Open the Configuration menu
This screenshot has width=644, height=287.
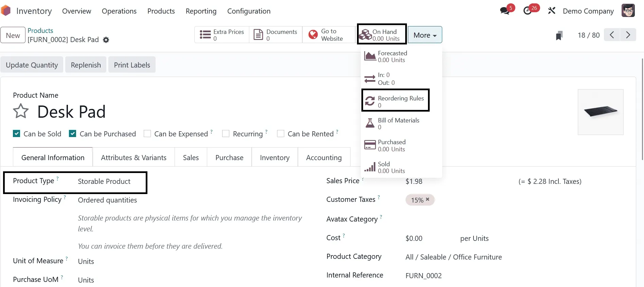(x=249, y=11)
